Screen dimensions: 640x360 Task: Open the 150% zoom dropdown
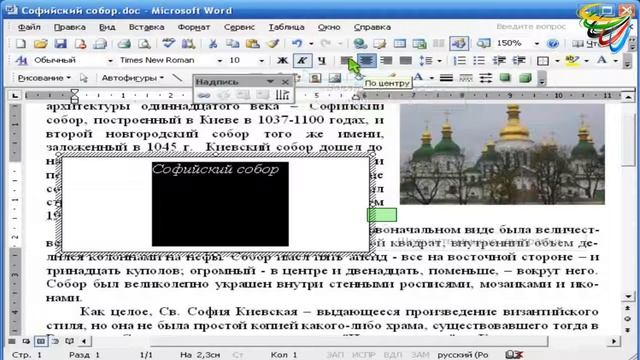[x=537, y=43]
